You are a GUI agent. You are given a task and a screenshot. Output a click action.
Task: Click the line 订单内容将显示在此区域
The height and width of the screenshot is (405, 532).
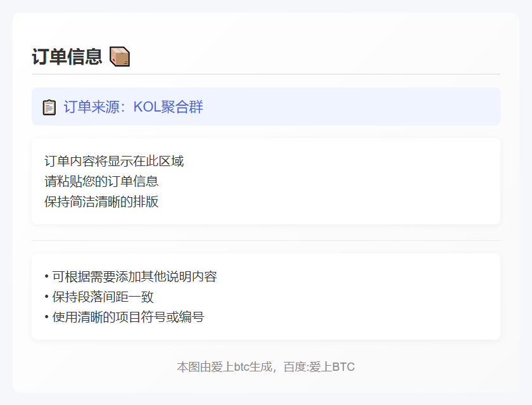114,161
